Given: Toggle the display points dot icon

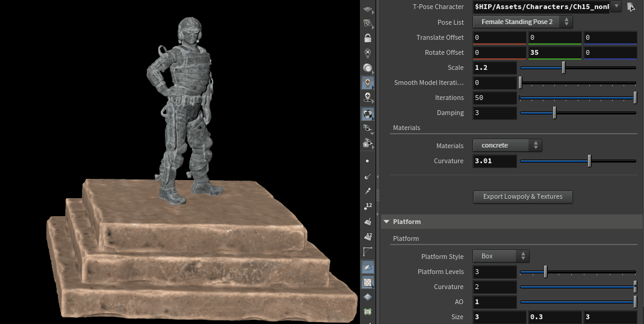Looking at the screenshot, I should coord(368,161).
